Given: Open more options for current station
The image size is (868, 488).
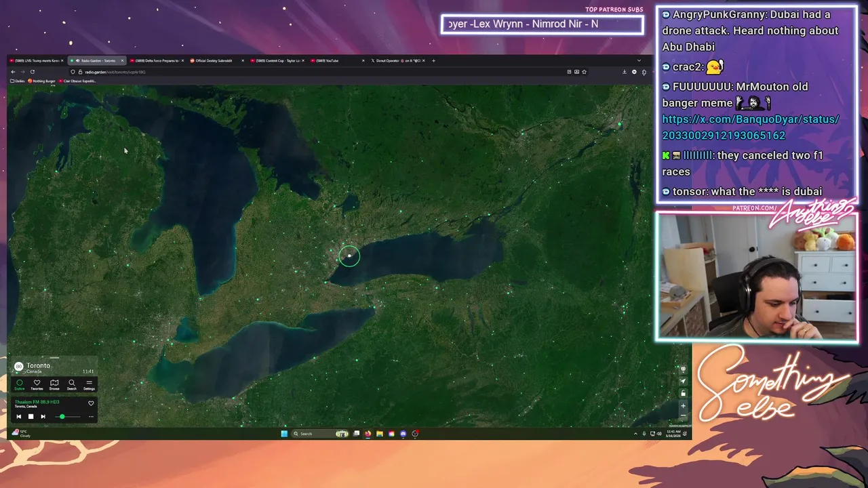Looking at the screenshot, I should [x=91, y=417].
